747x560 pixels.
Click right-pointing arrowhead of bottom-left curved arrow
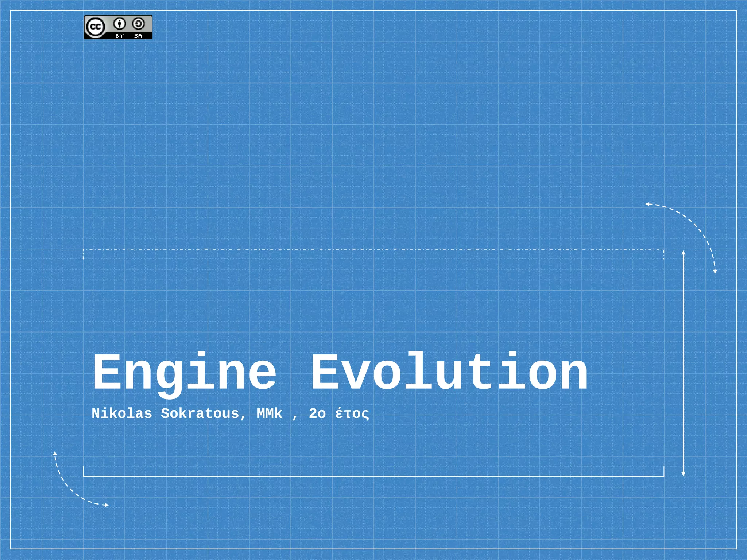tap(107, 505)
